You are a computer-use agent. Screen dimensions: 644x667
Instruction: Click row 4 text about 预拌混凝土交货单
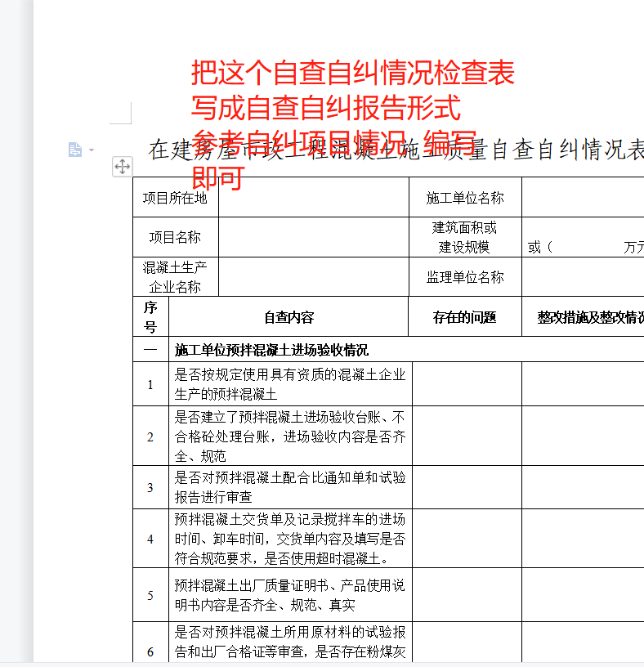[x=290, y=539]
